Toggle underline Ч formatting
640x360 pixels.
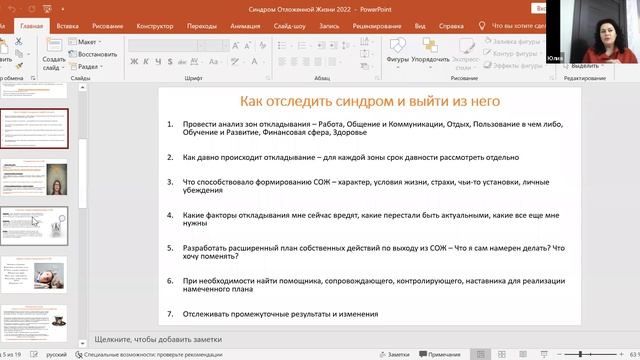[158, 62]
